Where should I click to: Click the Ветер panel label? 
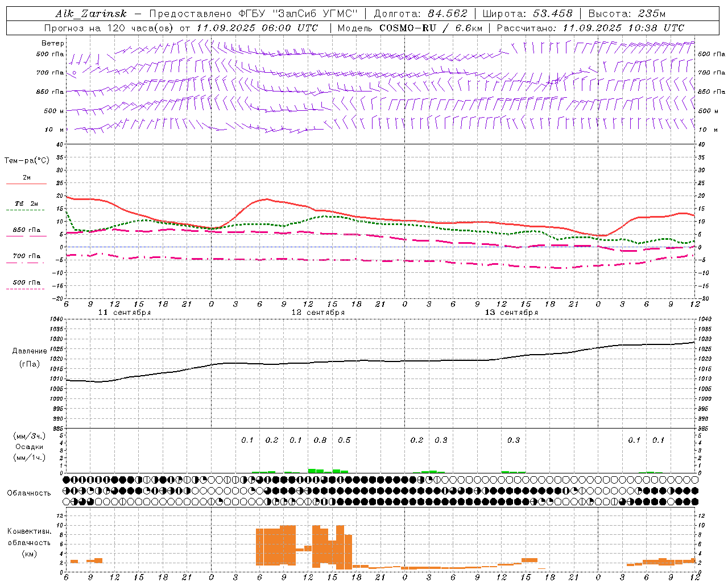(x=53, y=43)
